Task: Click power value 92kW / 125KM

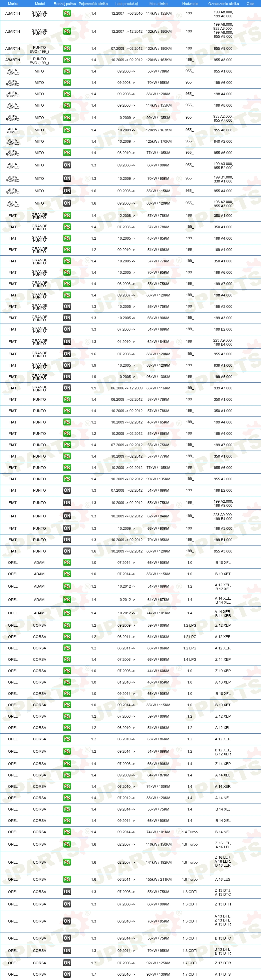Action: click(x=159, y=963)
